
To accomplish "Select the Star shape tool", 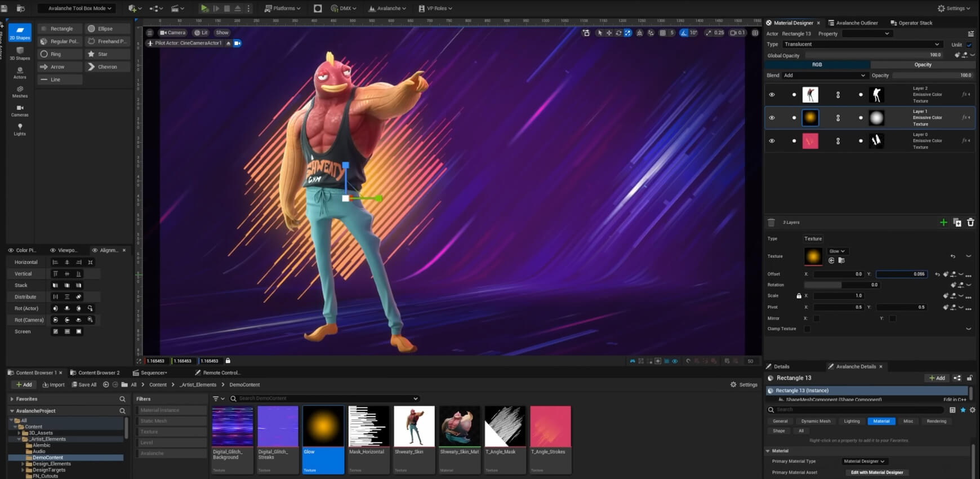I will [107, 54].
